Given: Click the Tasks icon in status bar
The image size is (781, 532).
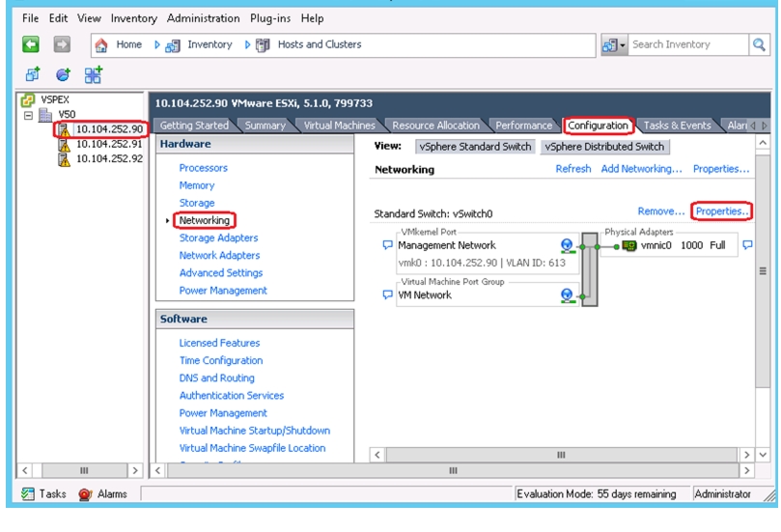Looking at the screenshot, I should pyautogui.click(x=28, y=493).
